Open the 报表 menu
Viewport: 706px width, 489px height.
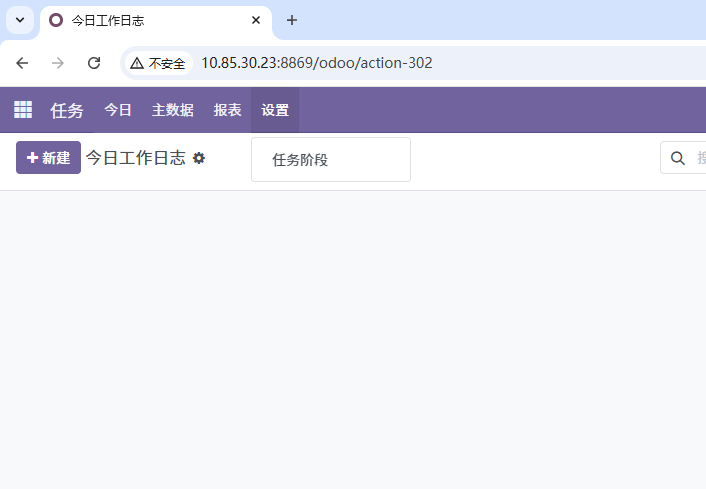coord(227,110)
